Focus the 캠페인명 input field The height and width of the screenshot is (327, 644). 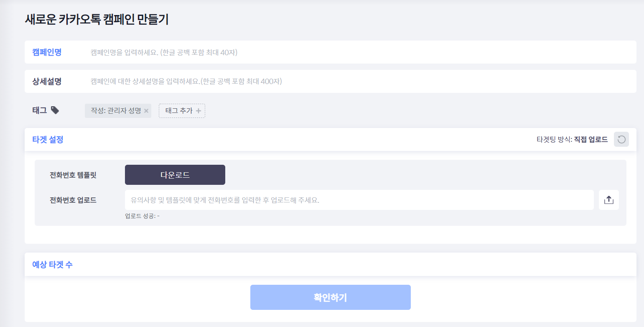359,52
